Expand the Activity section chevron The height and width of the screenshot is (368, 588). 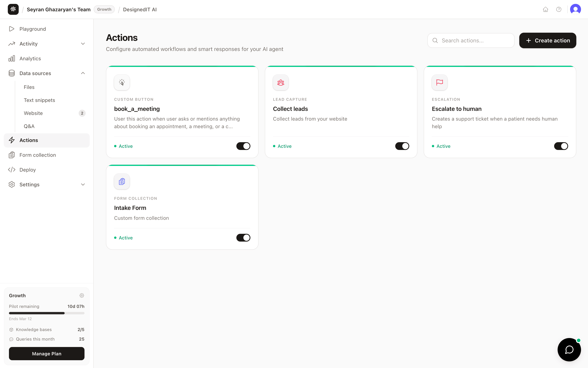83,44
